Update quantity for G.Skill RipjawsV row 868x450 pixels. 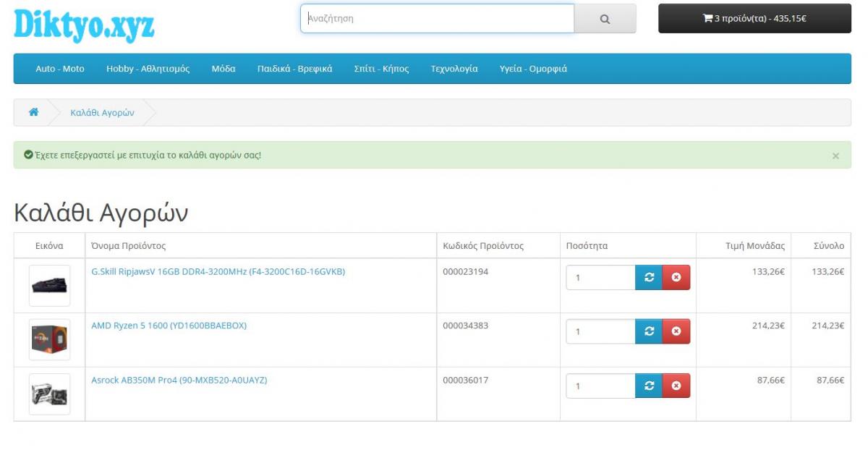[649, 277]
